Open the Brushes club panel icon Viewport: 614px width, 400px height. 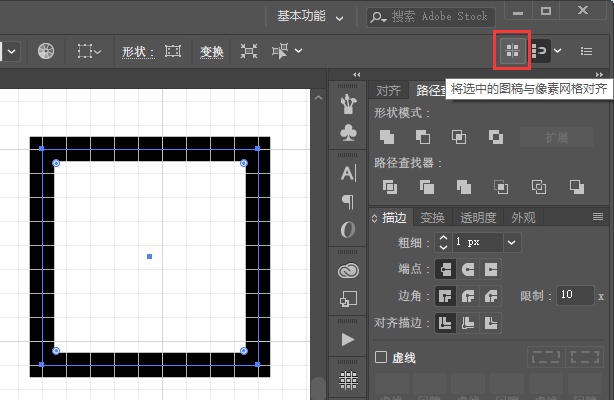pyautogui.click(x=348, y=133)
